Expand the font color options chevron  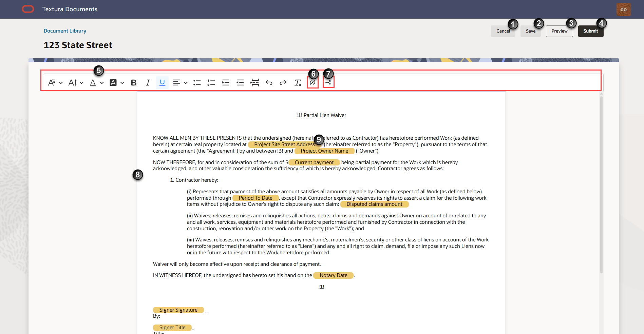pos(101,82)
